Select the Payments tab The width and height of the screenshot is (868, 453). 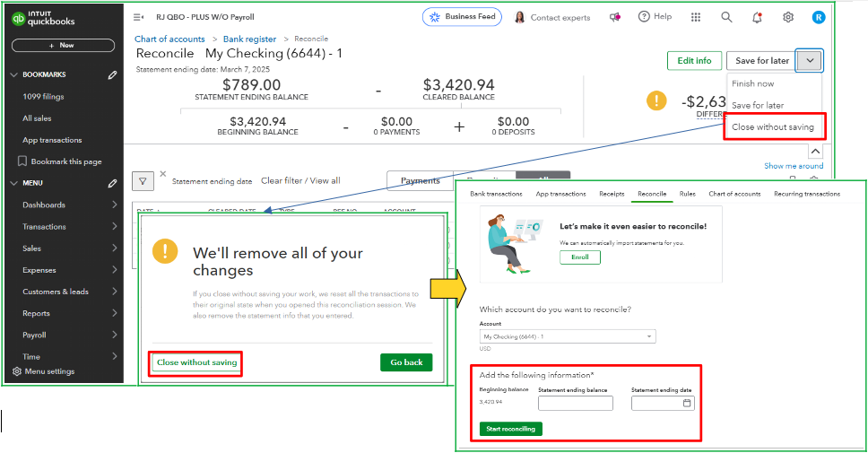click(x=421, y=180)
